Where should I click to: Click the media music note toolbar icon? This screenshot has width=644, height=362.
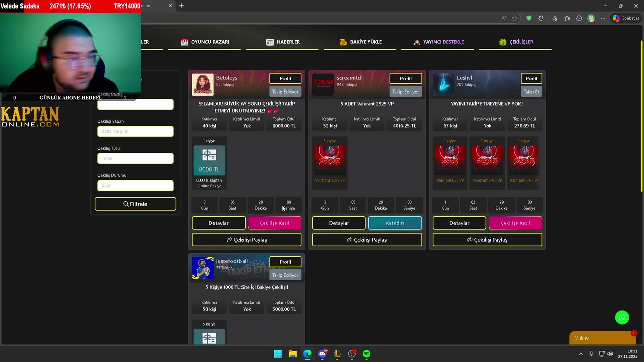pos(555,18)
